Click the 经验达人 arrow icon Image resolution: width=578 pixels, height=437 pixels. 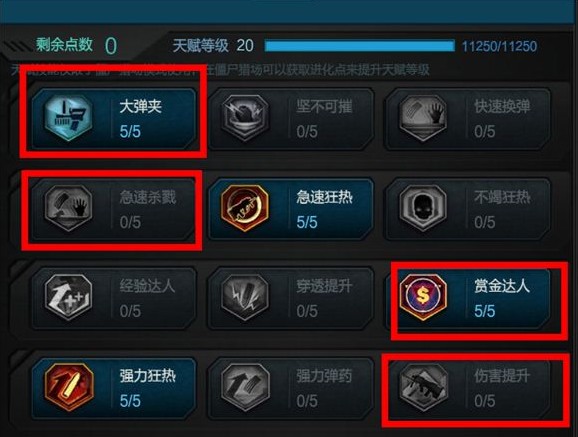(69, 296)
